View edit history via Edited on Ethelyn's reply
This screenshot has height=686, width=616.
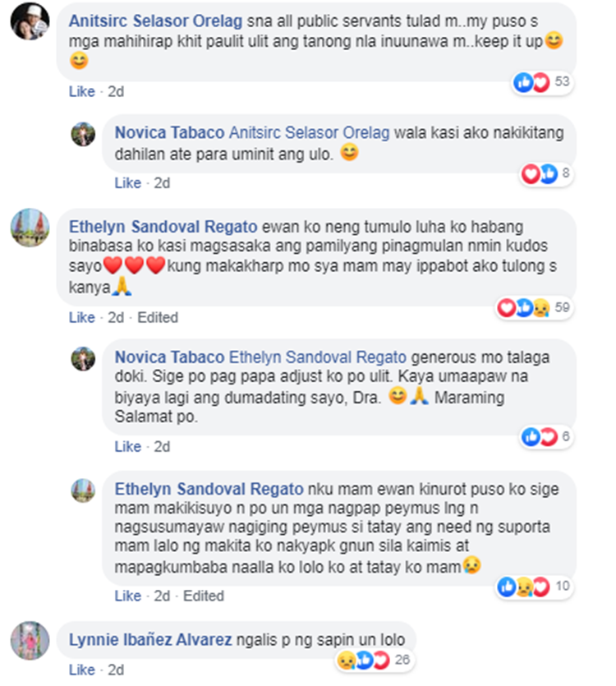pos(204,596)
